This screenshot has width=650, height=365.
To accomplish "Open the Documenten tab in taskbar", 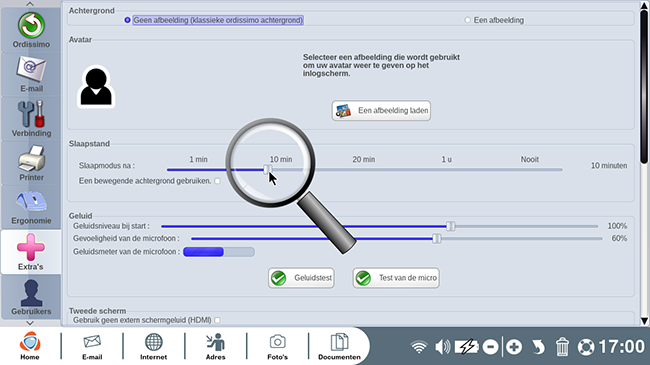I will [339, 346].
